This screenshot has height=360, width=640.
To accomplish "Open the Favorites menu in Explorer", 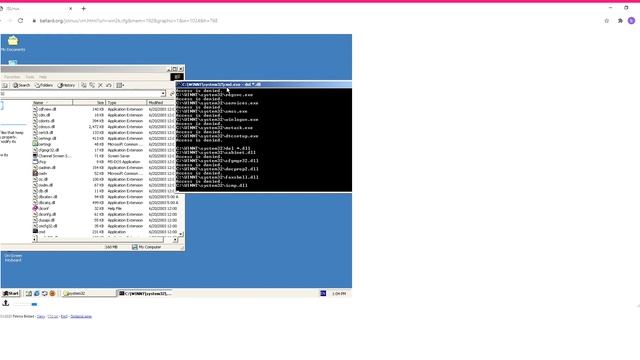I will point(12,77).
